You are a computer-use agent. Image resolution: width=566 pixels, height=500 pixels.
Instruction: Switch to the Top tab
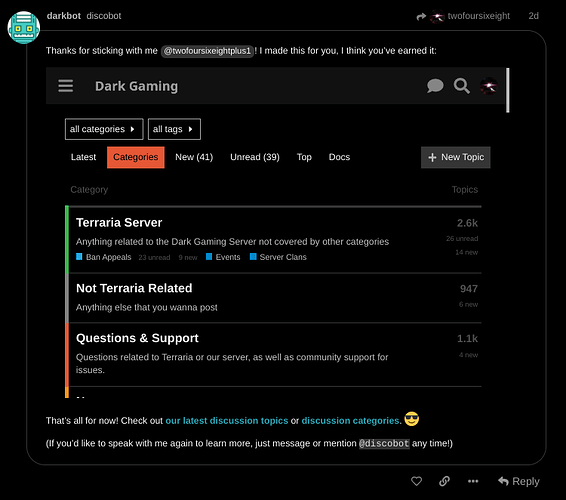pos(304,157)
